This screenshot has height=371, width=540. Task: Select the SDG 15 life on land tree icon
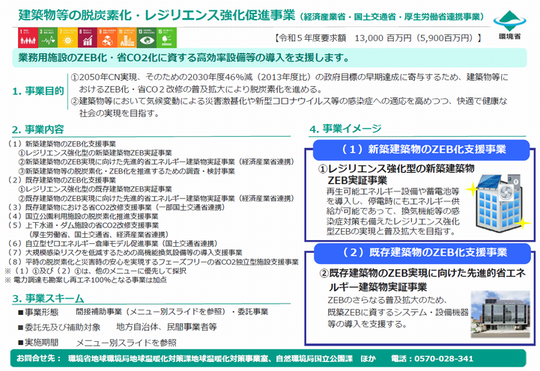[x=167, y=38]
